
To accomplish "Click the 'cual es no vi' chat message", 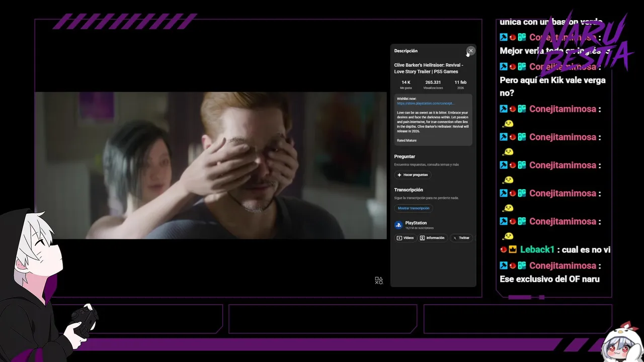I will pyautogui.click(x=587, y=249).
